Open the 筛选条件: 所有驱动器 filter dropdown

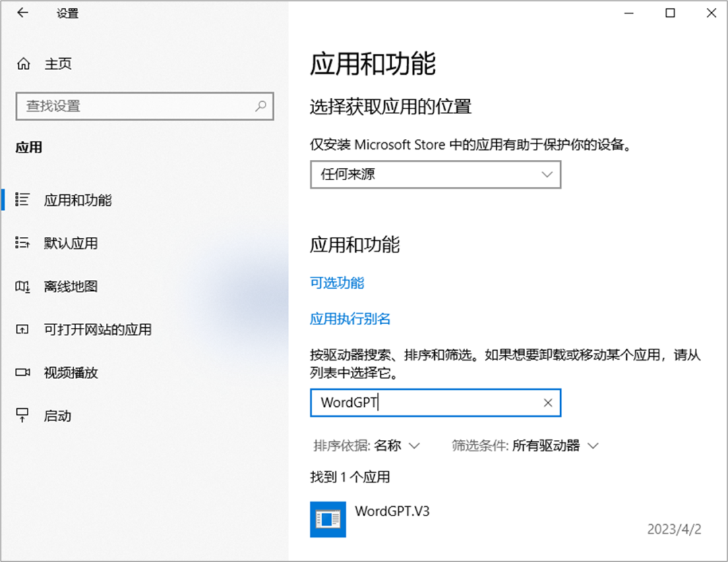point(525,446)
